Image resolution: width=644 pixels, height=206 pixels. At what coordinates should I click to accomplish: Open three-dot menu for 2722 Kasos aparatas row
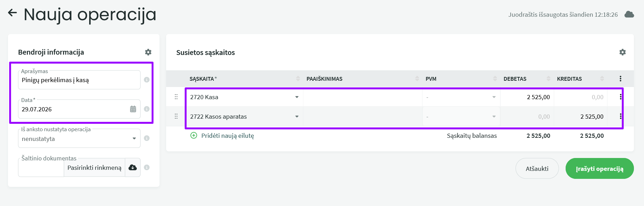point(620,117)
